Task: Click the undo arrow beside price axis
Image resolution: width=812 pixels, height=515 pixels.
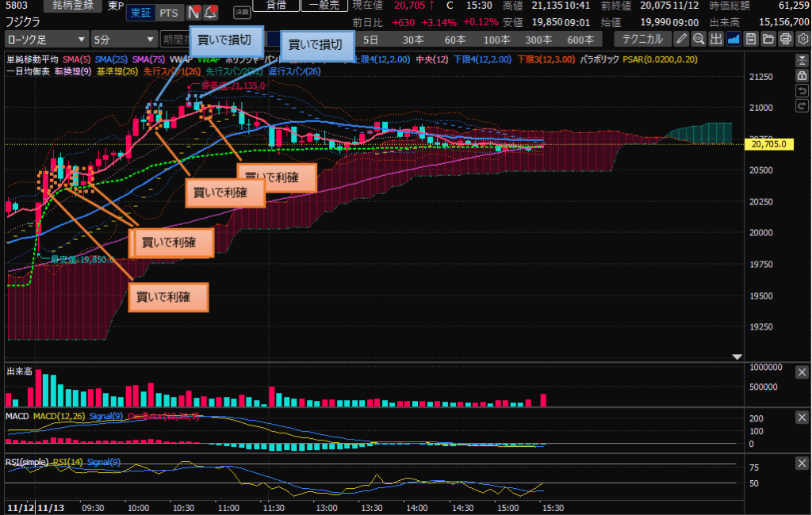Action: [x=802, y=90]
